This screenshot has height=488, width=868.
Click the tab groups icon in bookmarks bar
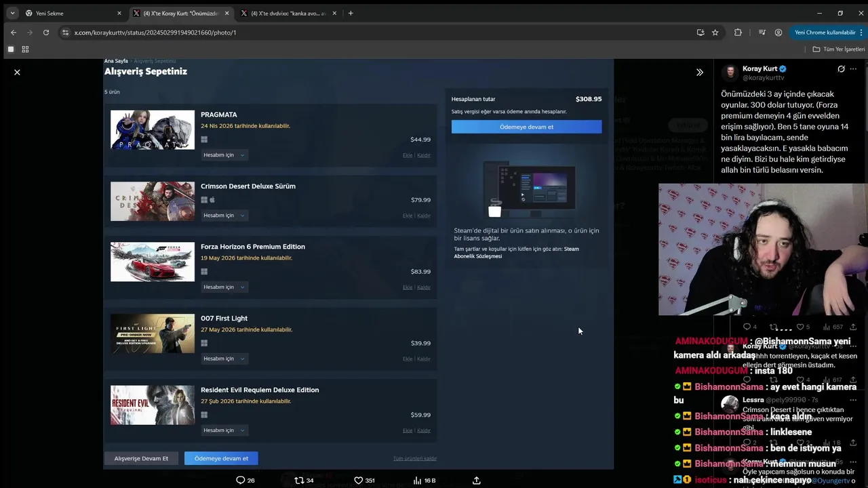point(10,49)
